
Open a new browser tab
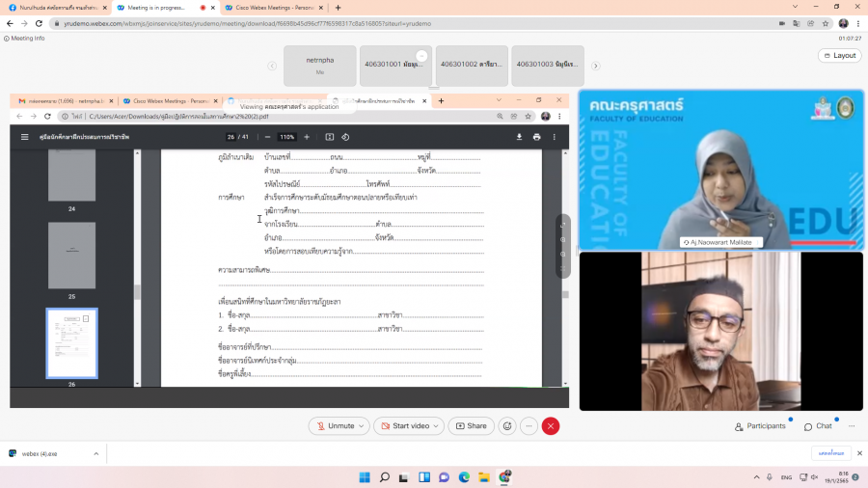(338, 7)
